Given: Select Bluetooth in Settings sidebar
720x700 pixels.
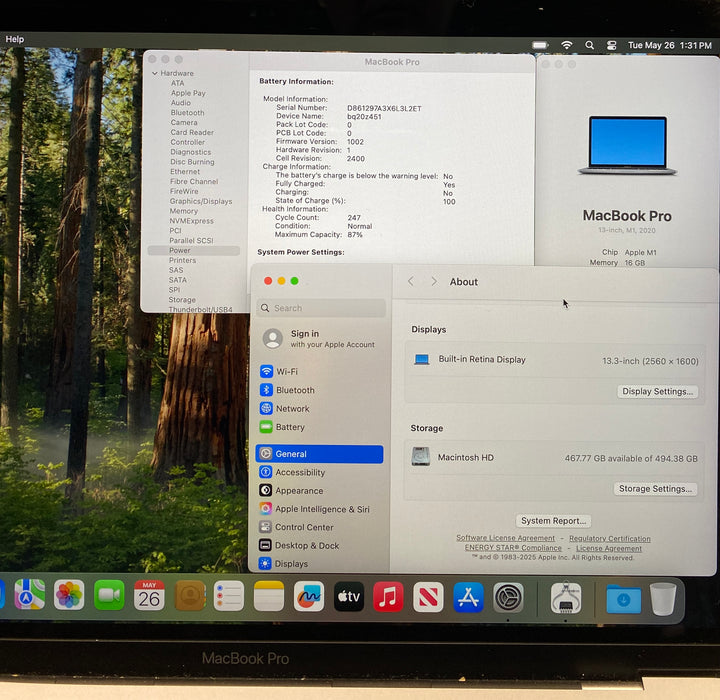Looking at the screenshot, I should (320, 390).
